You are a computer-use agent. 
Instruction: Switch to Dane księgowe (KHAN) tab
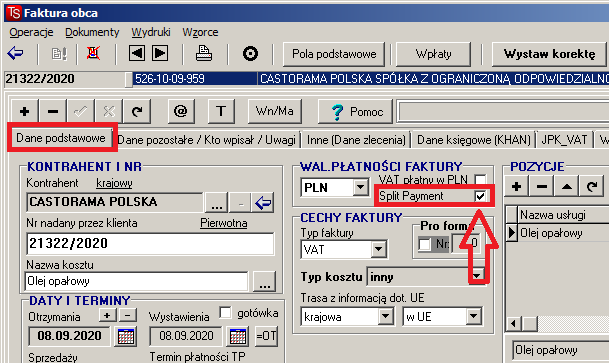473,140
